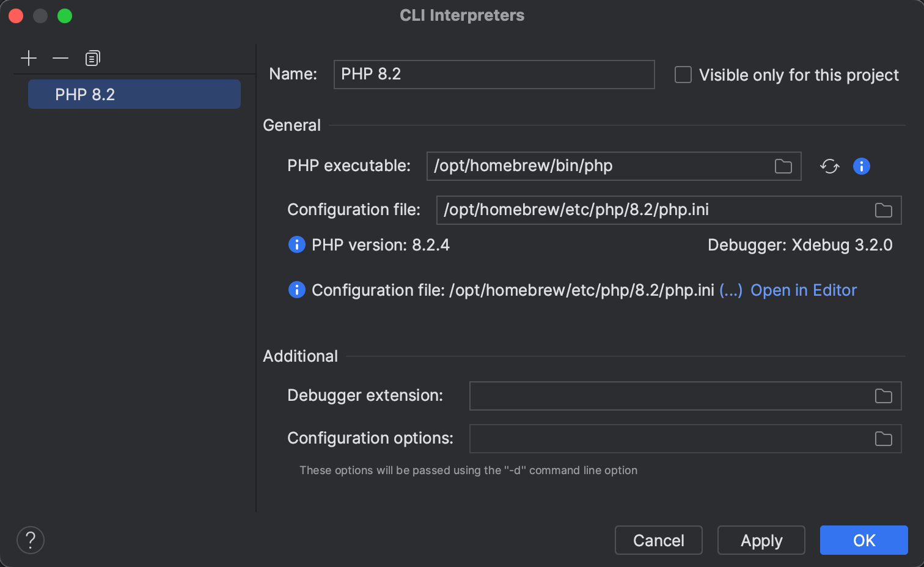Screen dimensions: 924x567
Task: Click the info icon beside PHP version
Action: [x=296, y=244]
